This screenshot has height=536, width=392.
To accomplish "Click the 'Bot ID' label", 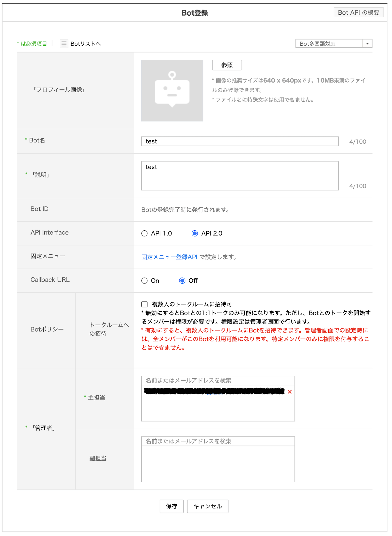I will coord(39,209).
